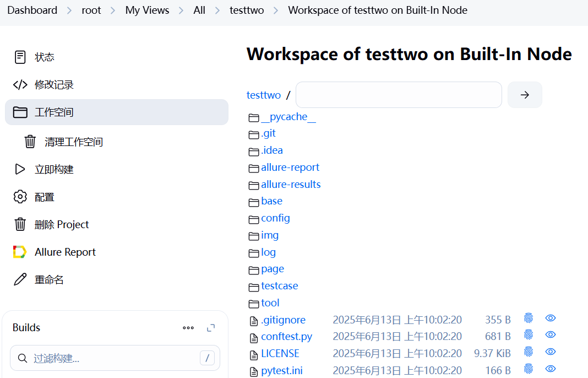Click trash icon beside 删除 Project

click(20, 224)
